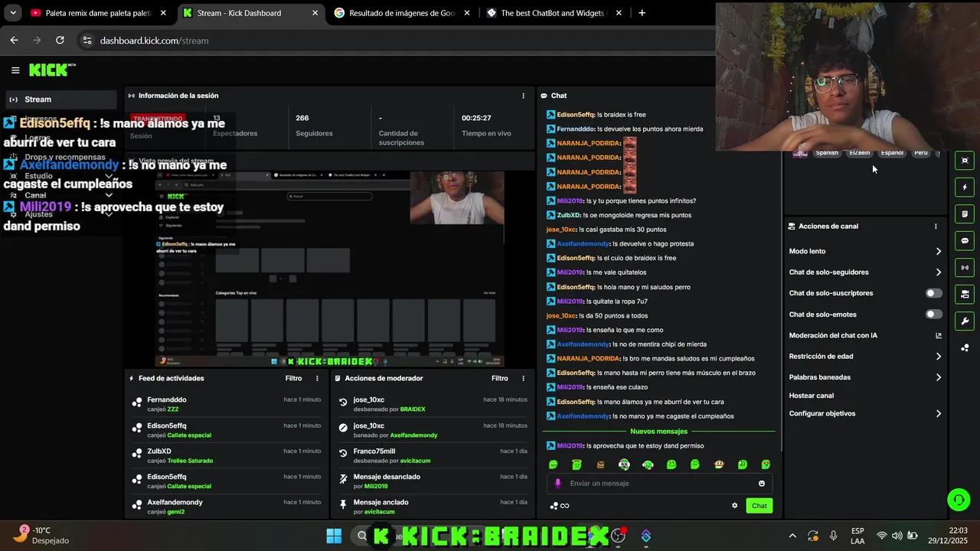980x551 pixels.
Task: Open weather widget in taskbar
Action: tap(42, 535)
